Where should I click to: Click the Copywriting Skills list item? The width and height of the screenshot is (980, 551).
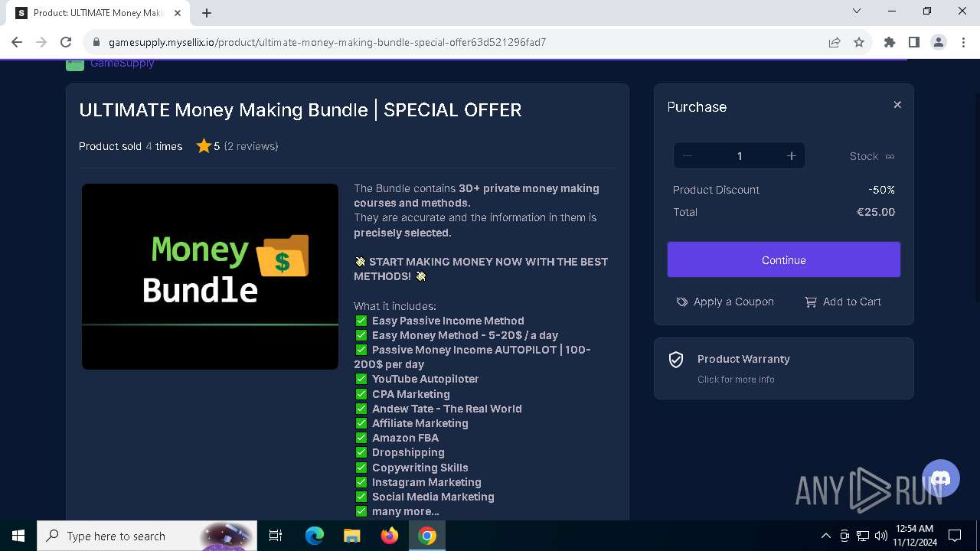pyautogui.click(x=420, y=468)
